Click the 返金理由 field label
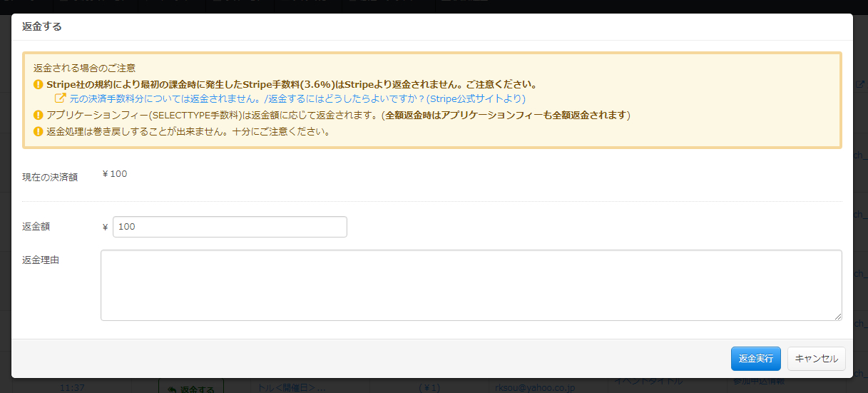868x393 pixels. click(x=41, y=260)
